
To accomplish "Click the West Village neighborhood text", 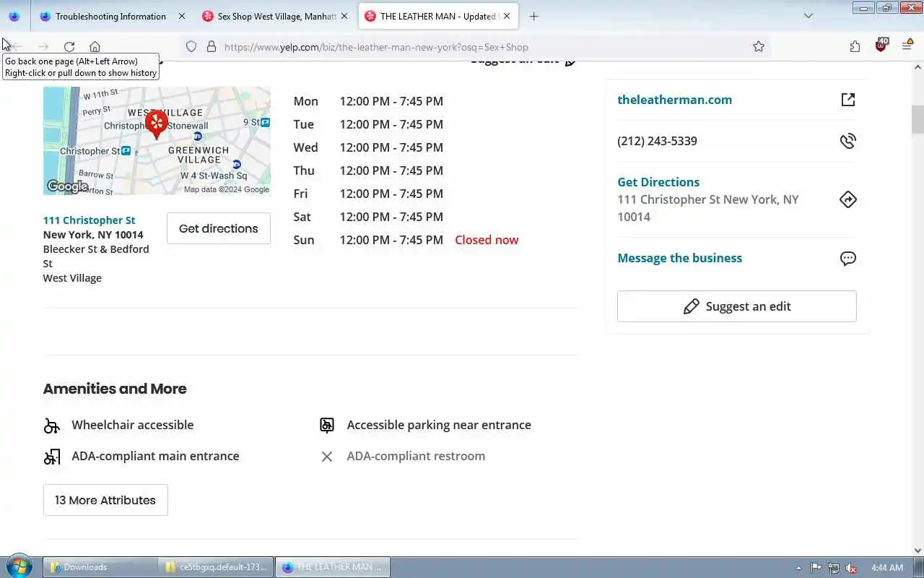I will coord(72,278).
